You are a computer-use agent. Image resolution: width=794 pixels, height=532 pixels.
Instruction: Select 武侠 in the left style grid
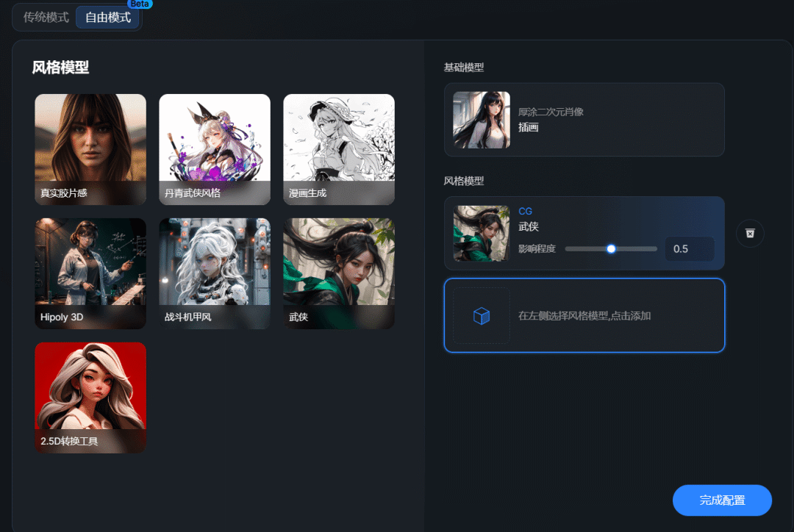coord(339,273)
